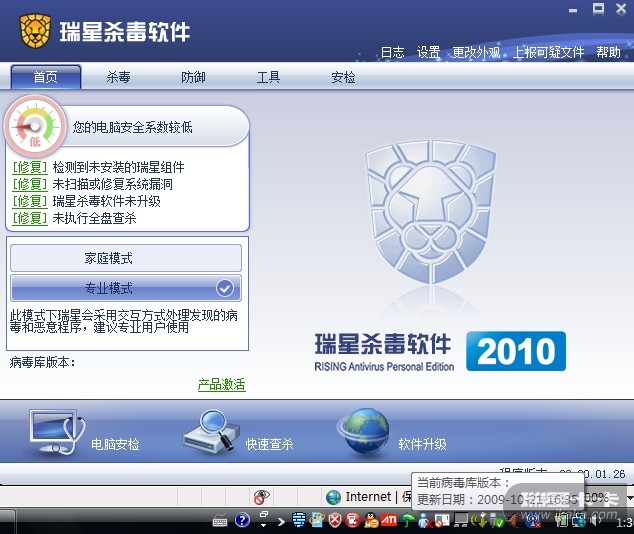Open the zoom level dropdown arrow
The image size is (634, 534).
pos(630,498)
